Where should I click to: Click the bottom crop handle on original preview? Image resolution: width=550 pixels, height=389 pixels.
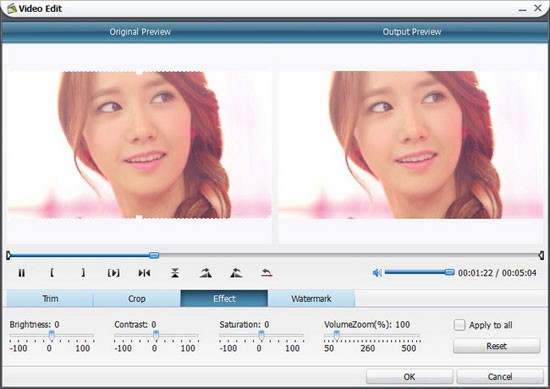click(x=139, y=217)
